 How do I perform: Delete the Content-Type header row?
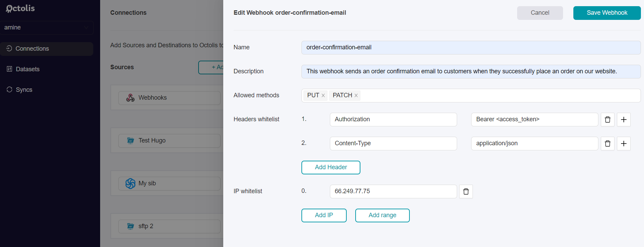point(607,144)
